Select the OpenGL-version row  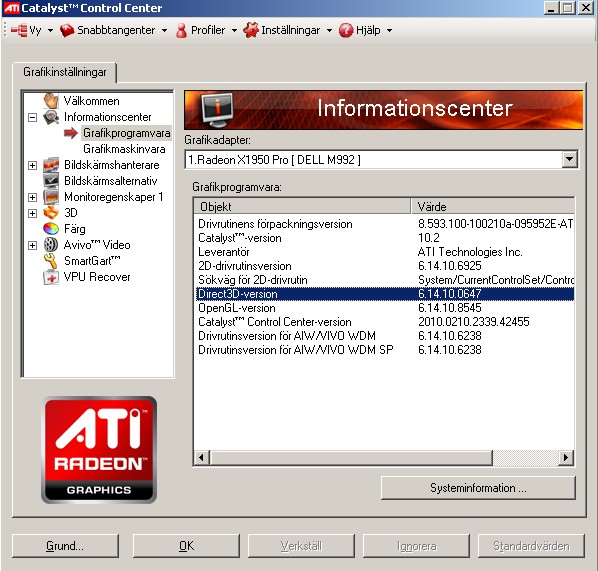pos(384,308)
